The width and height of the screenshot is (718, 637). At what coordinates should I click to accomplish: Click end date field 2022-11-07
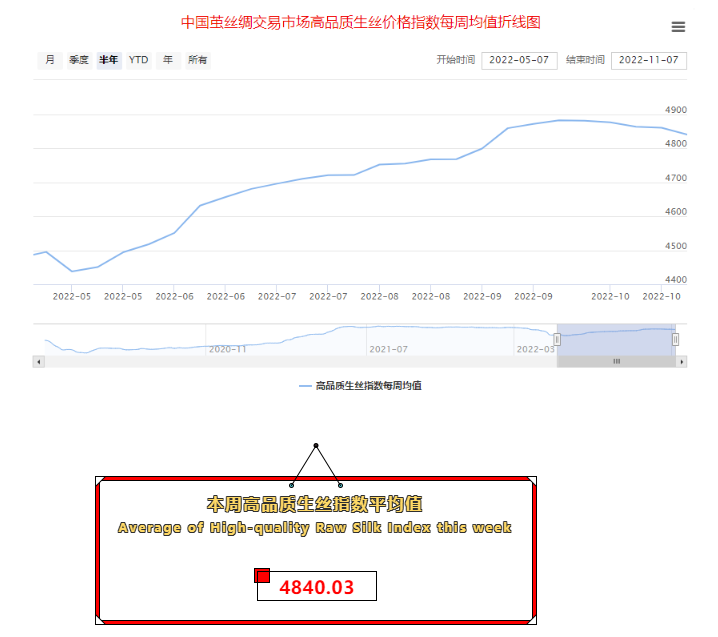coord(648,60)
